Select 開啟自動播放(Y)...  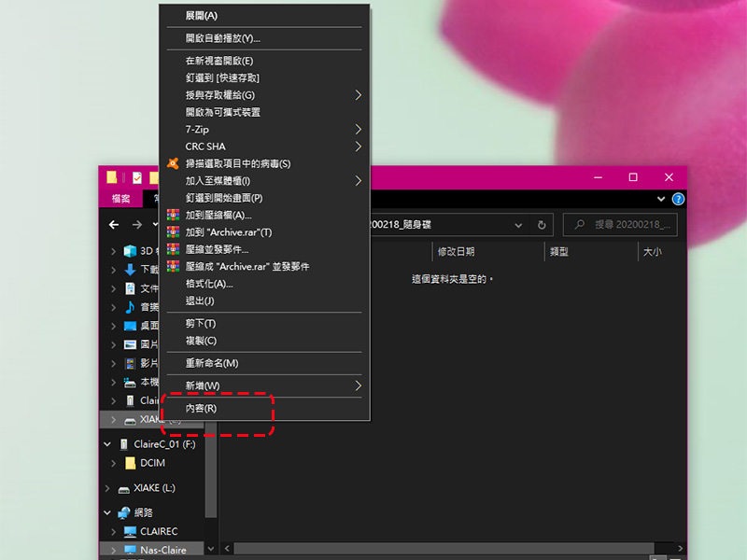[x=264, y=38]
